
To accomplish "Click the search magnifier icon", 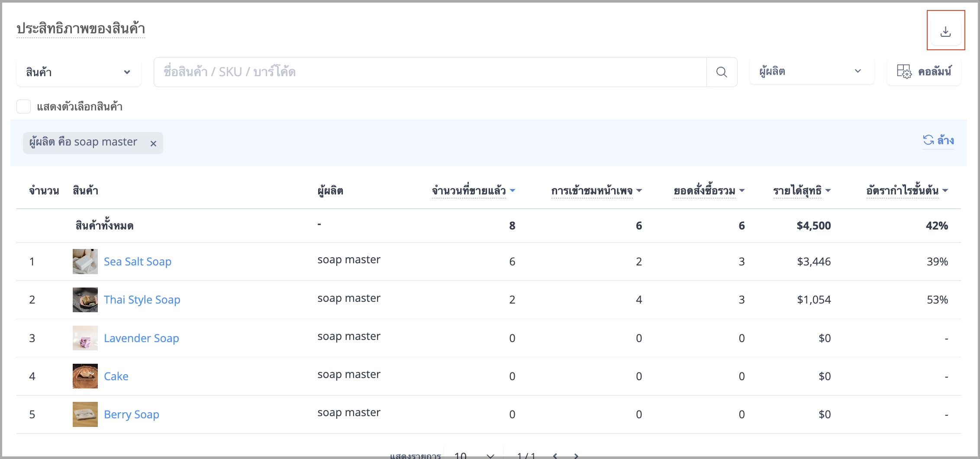I will pos(722,72).
